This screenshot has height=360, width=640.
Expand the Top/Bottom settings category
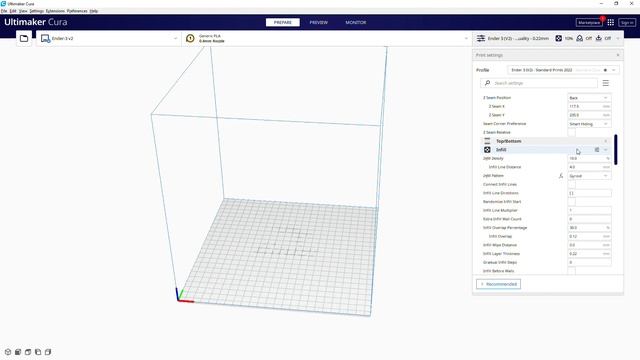point(606,141)
